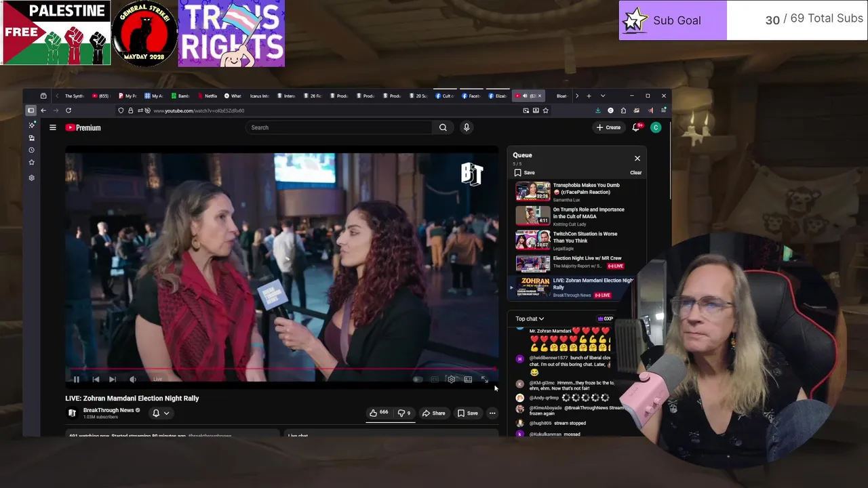
Task: Reload the YouTube page
Action: tap(68, 110)
